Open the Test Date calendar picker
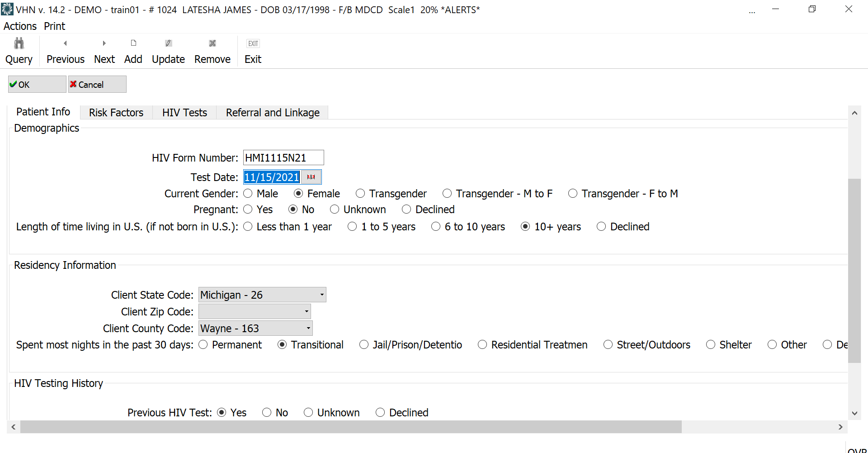868x453 pixels. pyautogui.click(x=311, y=177)
